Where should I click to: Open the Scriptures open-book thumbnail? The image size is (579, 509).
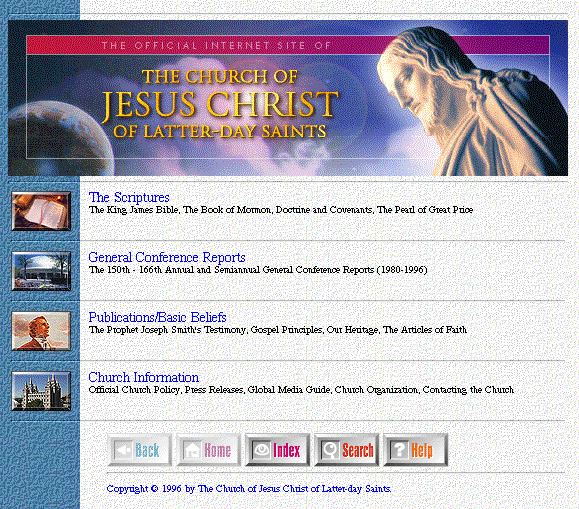[41, 211]
